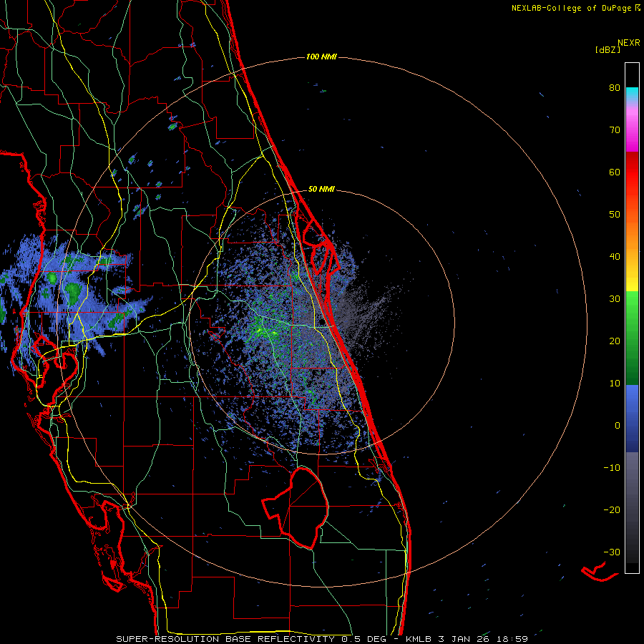Click the cyan top segment of color bar
Image resolution: width=644 pixels, height=644 pixels.
click(x=632, y=94)
